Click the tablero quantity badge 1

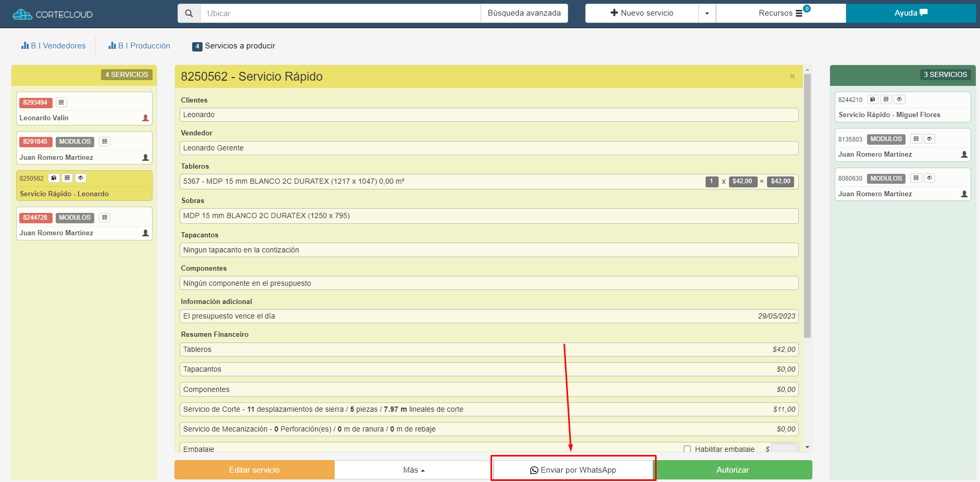pyautogui.click(x=712, y=181)
